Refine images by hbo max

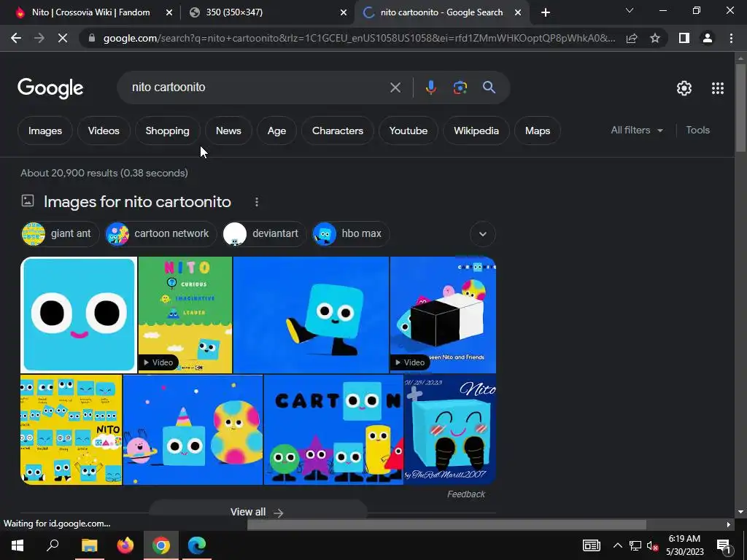tap(350, 234)
